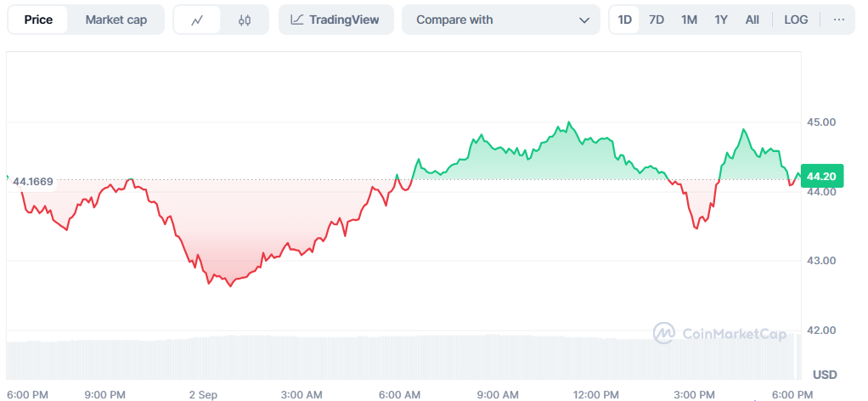
Task: Open the three-dots more options menu
Action: coord(839,20)
